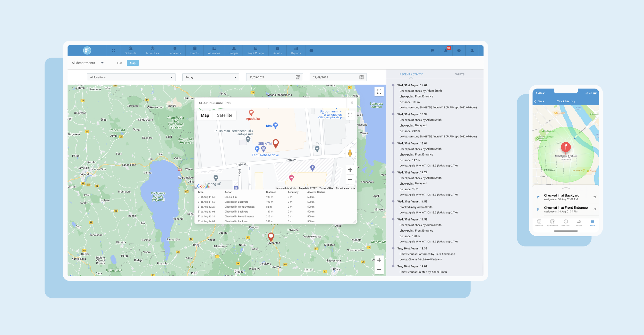Screen dimensions: 644x335
Task: Close the Clocking Locations popup
Action: tap(352, 103)
